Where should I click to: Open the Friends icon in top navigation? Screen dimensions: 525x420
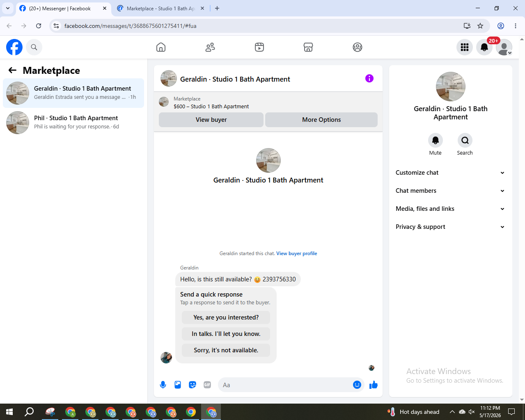210,47
